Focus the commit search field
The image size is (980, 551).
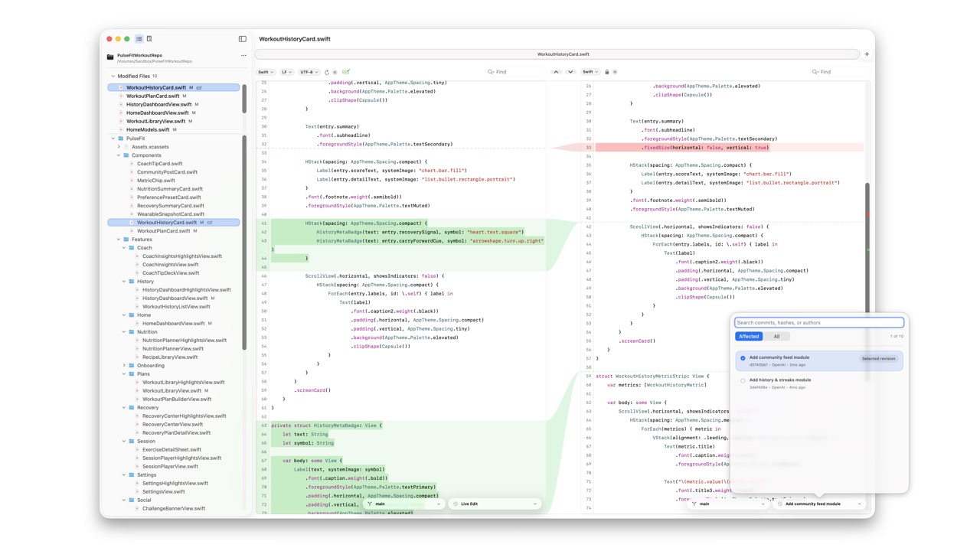pyautogui.click(x=819, y=323)
